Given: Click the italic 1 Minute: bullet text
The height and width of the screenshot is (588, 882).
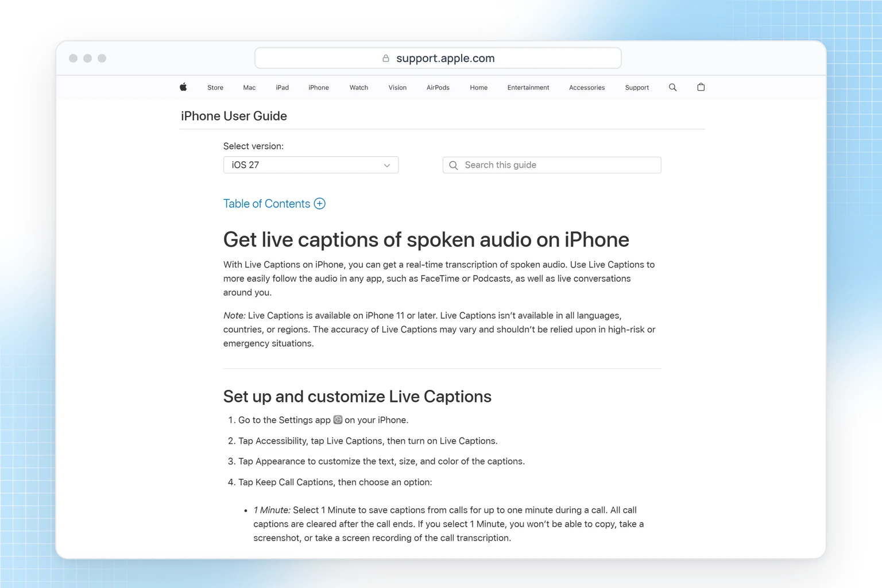Looking at the screenshot, I should tap(272, 510).
